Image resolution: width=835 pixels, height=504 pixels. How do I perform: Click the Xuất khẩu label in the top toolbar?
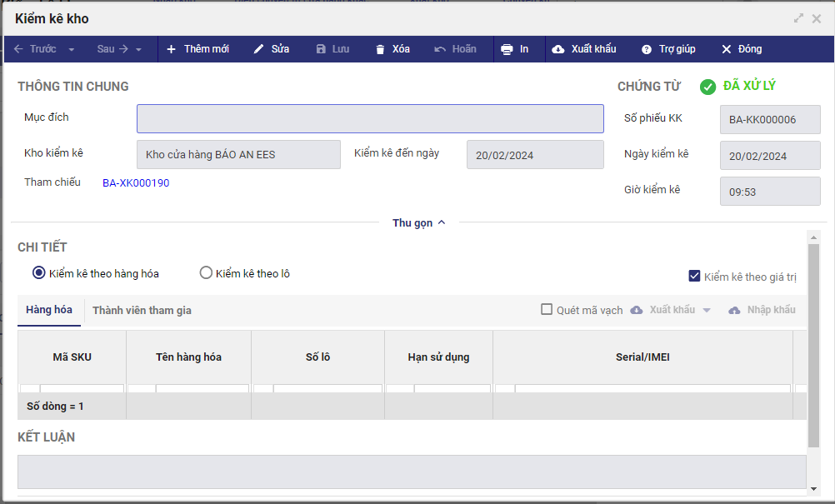coord(594,49)
